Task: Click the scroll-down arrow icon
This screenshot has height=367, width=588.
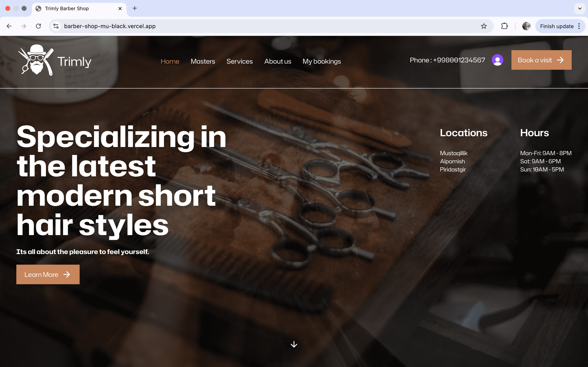Action: tap(294, 344)
